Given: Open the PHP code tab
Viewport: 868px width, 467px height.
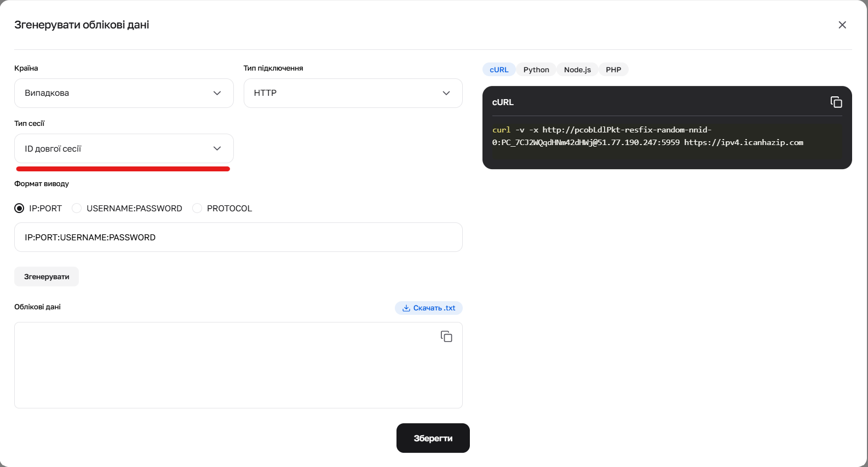Looking at the screenshot, I should [x=613, y=70].
